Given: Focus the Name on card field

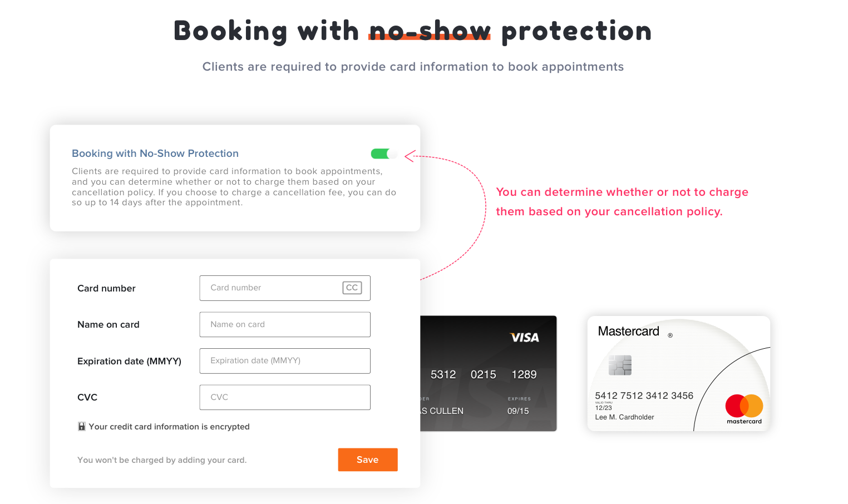Looking at the screenshot, I should (x=285, y=324).
